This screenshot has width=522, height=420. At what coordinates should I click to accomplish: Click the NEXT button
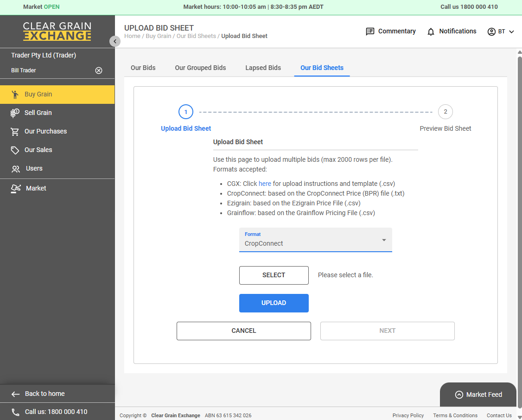pyautogui.click(x=387, y=331)
